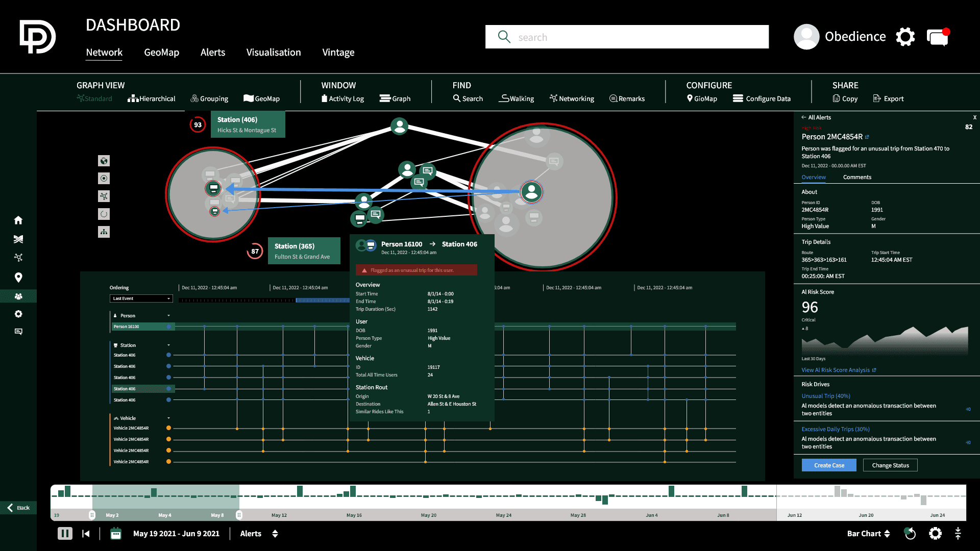
Task: Toggle Station 406 blue dot in first row
Action: click(x=168, y=355)
